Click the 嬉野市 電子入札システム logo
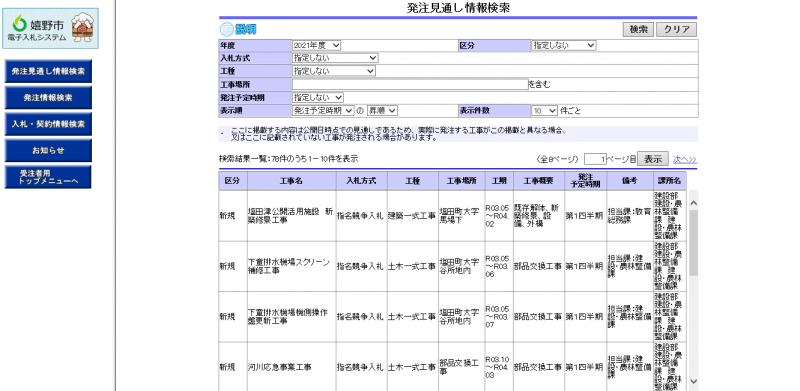The image size is (800, 391). (50, 29)
